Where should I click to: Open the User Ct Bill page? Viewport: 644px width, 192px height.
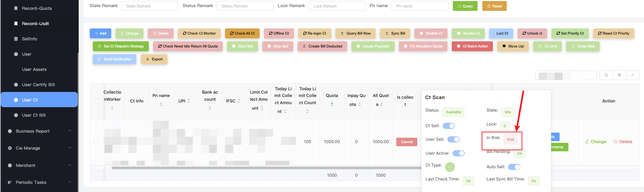(x=34, y=115)
